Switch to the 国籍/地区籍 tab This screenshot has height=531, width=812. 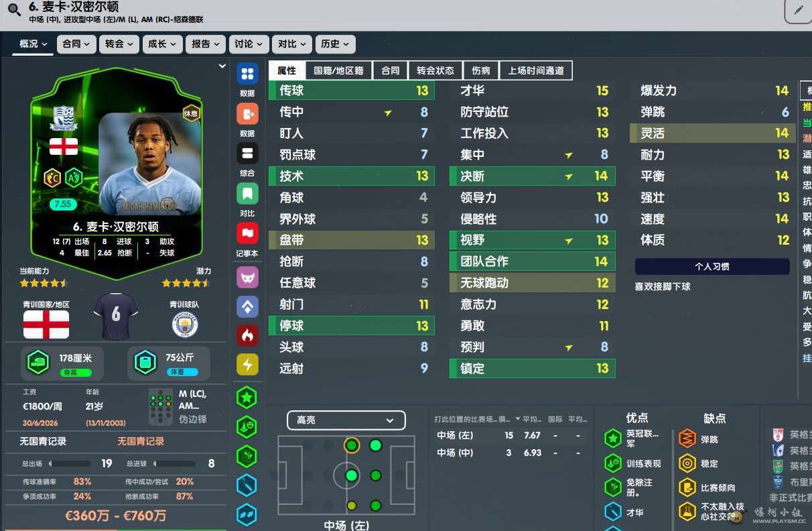[x=339, y=70]
